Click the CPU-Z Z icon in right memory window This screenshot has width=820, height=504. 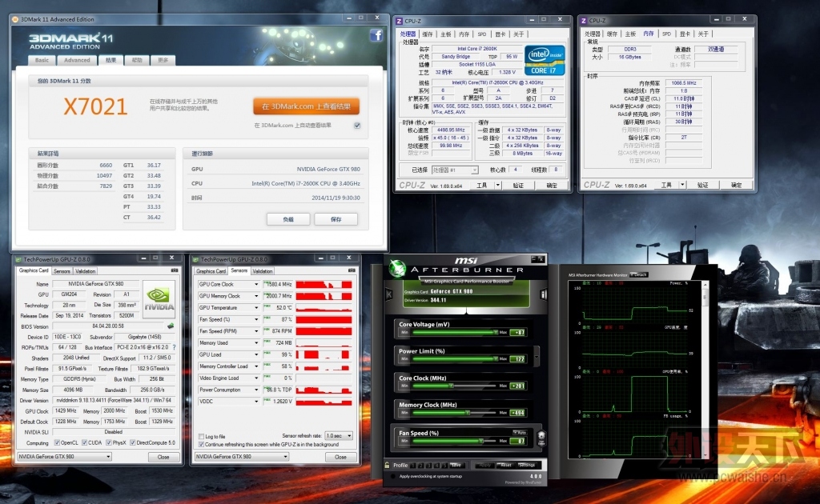[x=584, y=21]
